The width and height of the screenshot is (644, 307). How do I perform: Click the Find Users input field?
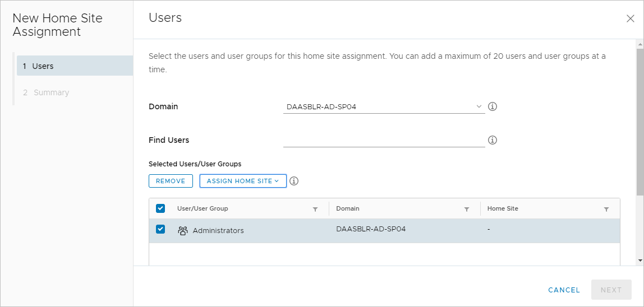coord(384,141)
